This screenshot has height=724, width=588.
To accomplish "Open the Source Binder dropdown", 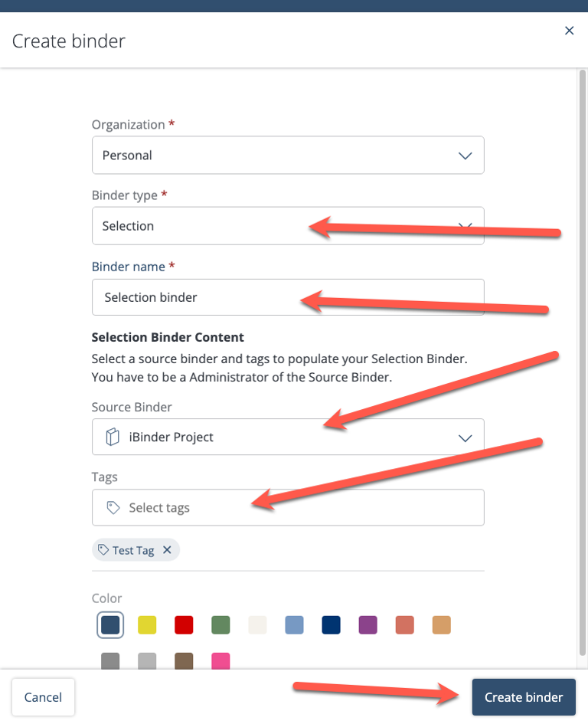I will 288,437.
